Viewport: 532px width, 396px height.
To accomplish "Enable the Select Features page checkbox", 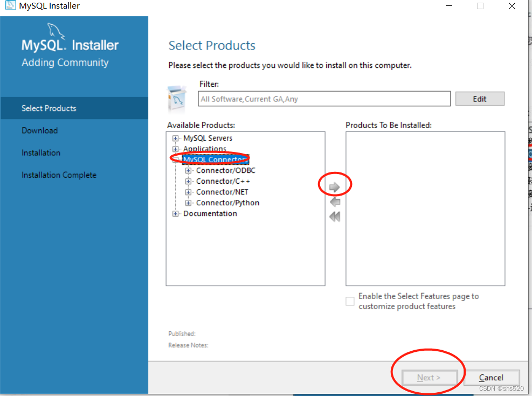I will click(x=350, y=301).
